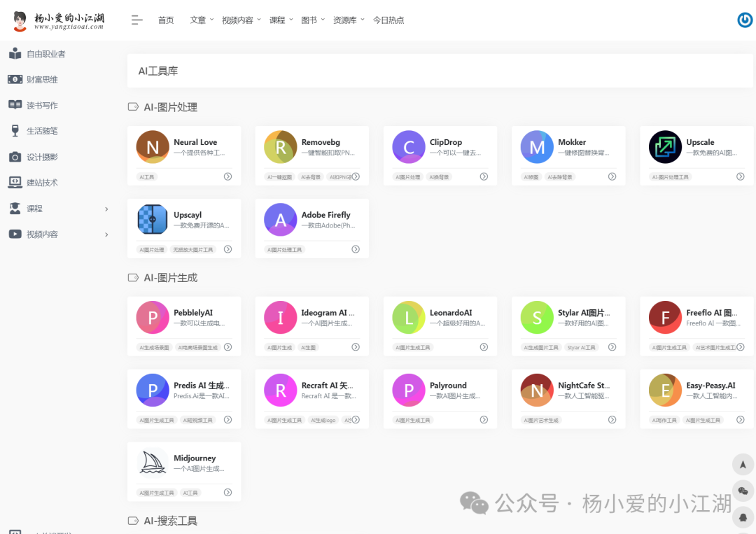Click the blue power icon in header

745,20
